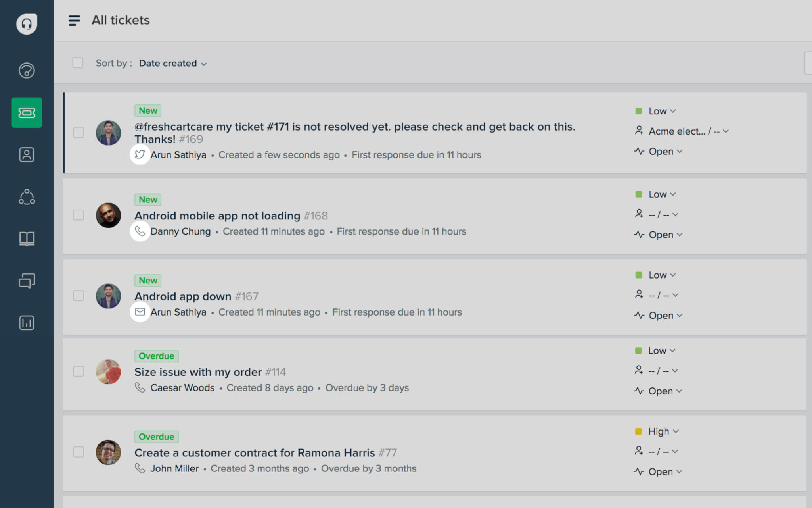Open the knowledge base book icon
Screen dimensions: 812x508
point(27,238)
